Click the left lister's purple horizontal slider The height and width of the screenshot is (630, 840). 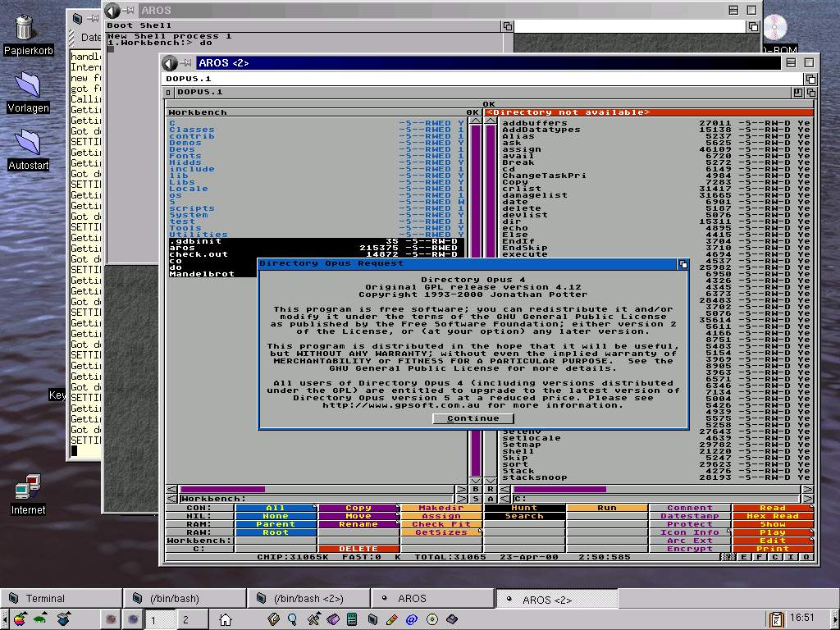coord(223,489)
